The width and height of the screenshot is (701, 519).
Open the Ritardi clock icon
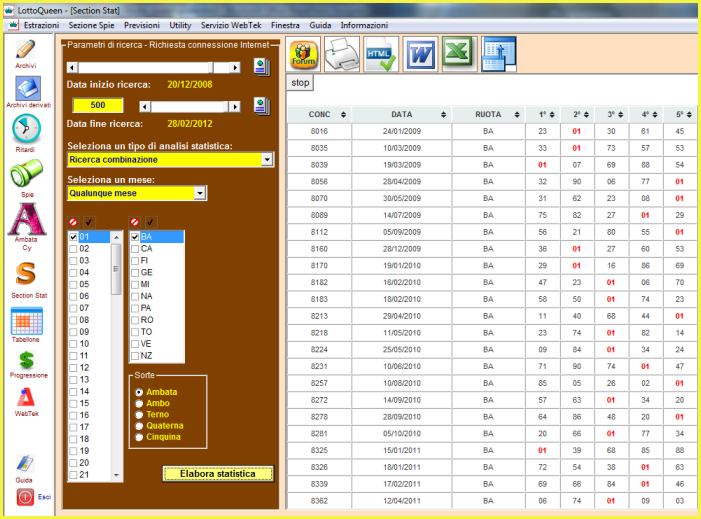pos(26,129)
